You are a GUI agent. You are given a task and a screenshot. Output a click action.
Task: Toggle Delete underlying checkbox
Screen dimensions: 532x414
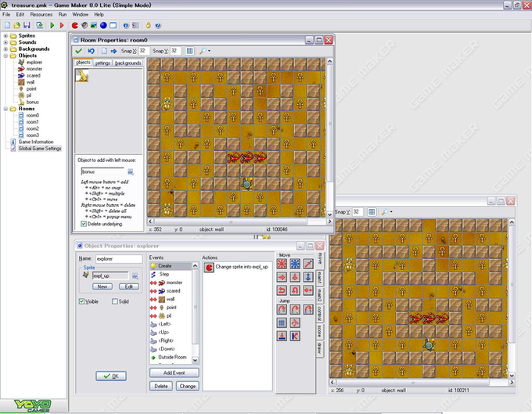[84, 224]
